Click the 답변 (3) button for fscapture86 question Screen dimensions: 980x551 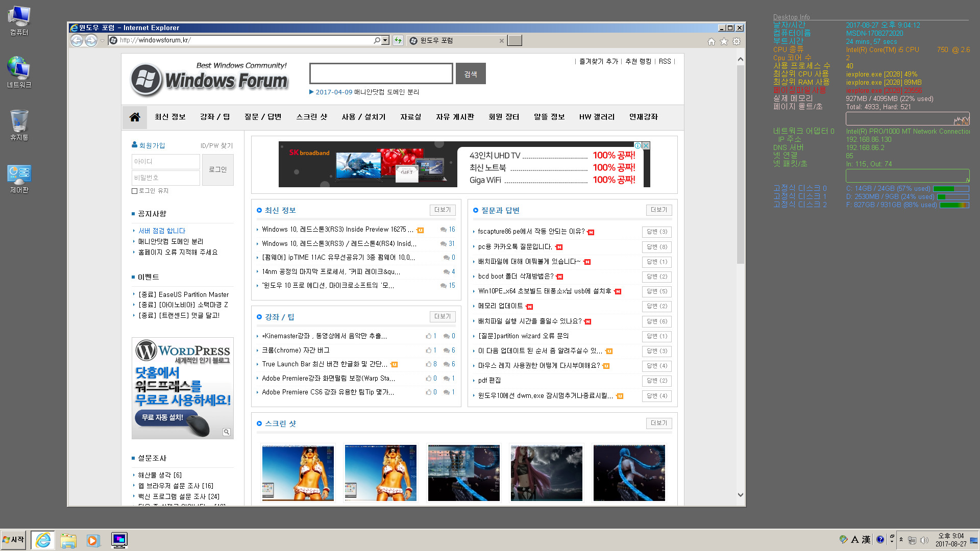tap(657, 232)
